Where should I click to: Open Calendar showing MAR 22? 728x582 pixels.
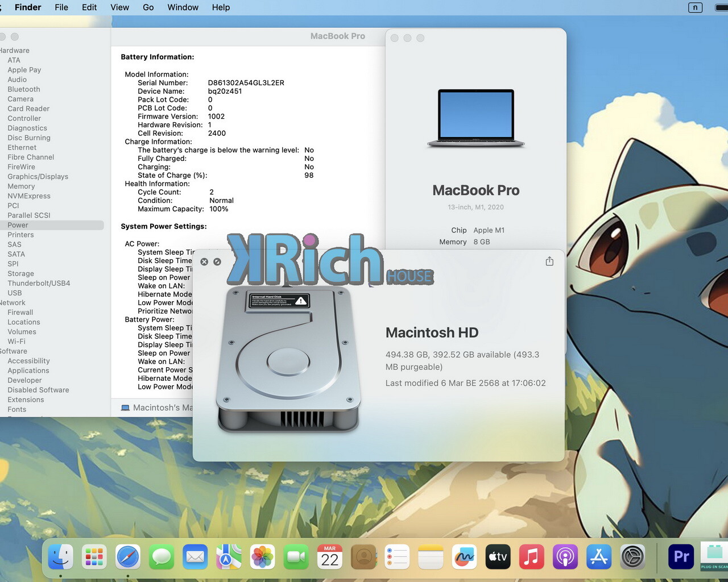pyautogui.click(x=330, y=557)
